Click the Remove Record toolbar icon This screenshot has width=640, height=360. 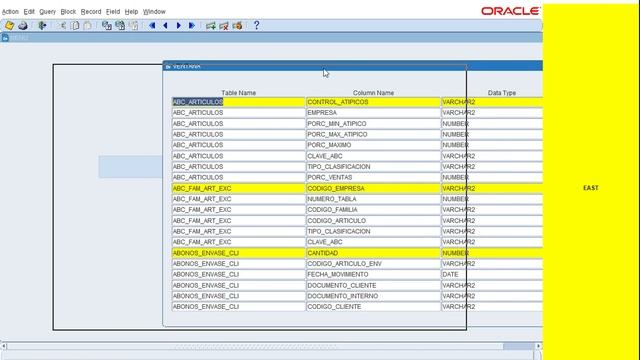(224, 26)
